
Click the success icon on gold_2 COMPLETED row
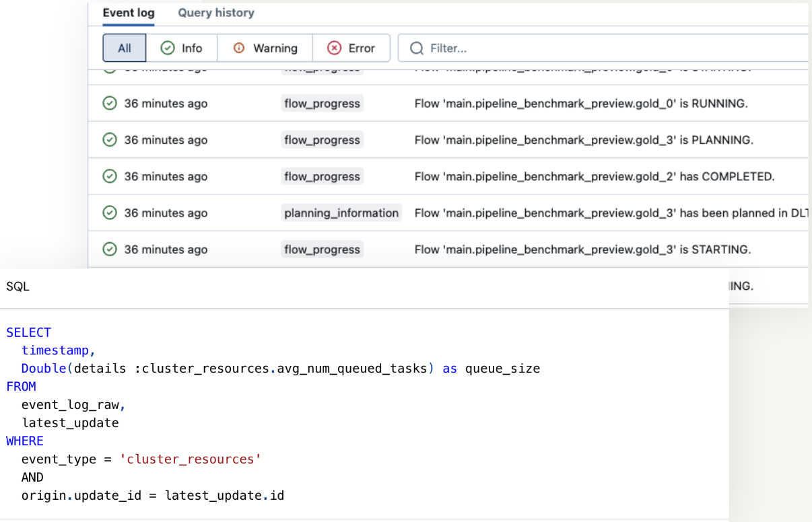(x=110, y=176)
